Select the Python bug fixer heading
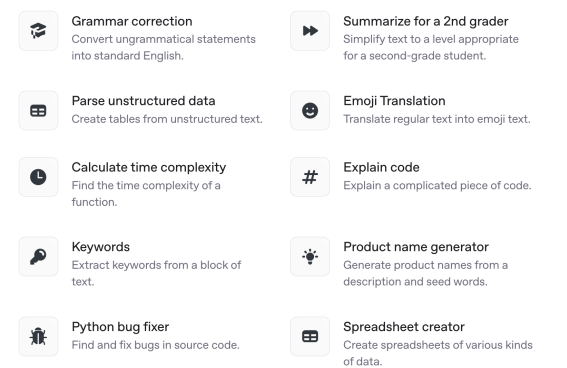 120,327
